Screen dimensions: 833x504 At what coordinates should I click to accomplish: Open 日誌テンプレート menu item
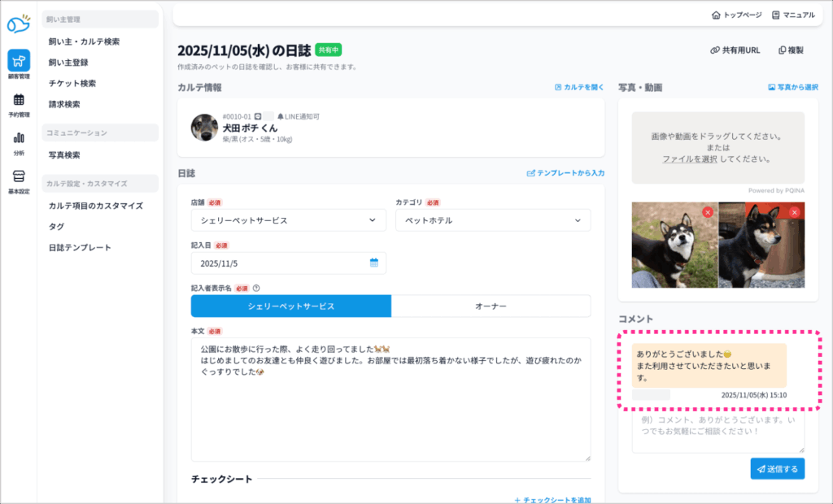80,247
